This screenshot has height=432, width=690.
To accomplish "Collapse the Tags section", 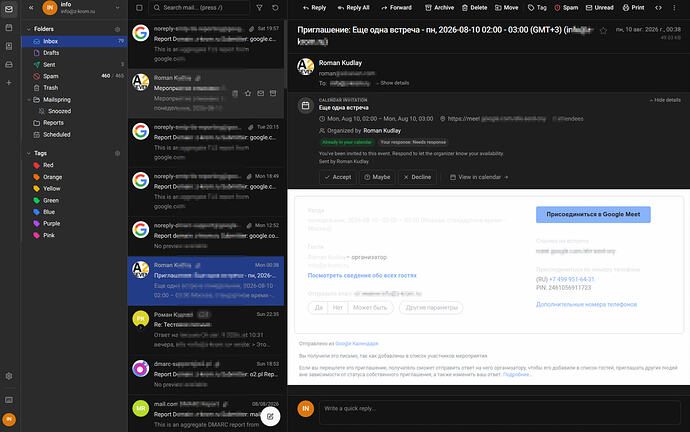I will click(29, 154).
